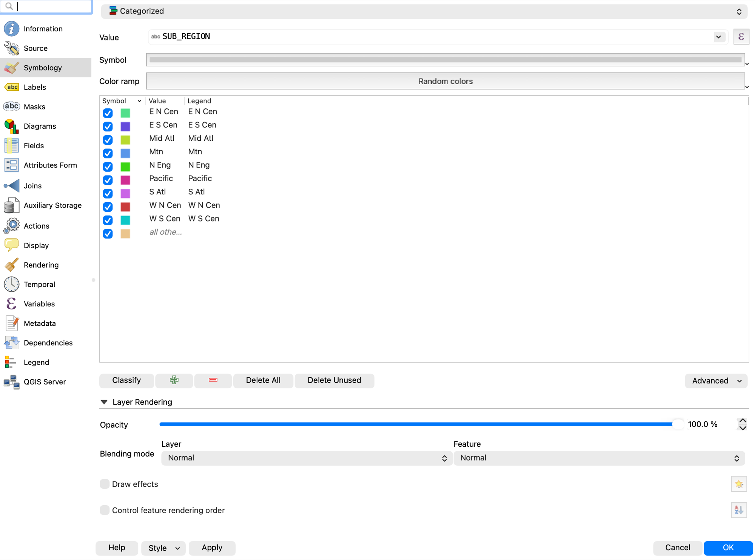Open the Labels section icon
The image size is (755, 560).
[11, 87]
